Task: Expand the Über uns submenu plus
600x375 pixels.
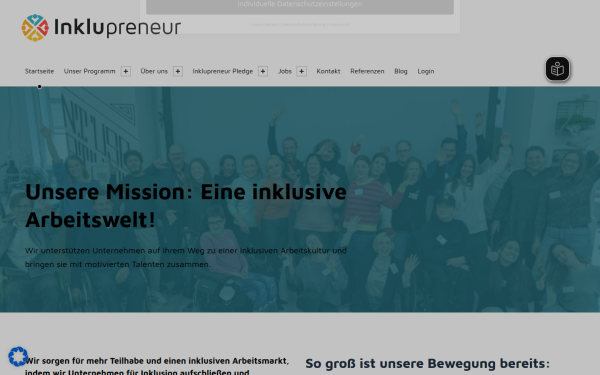Action: (178, 71)
